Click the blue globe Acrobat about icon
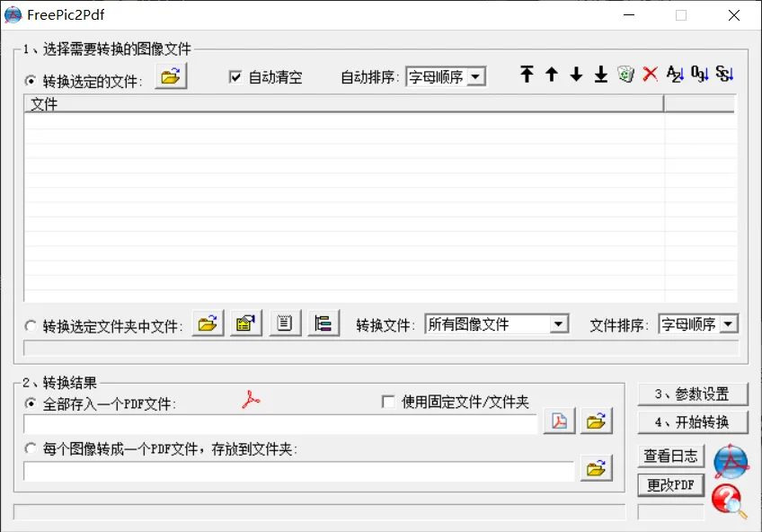This screenshot has height=532, width=762. coord(731,462)
